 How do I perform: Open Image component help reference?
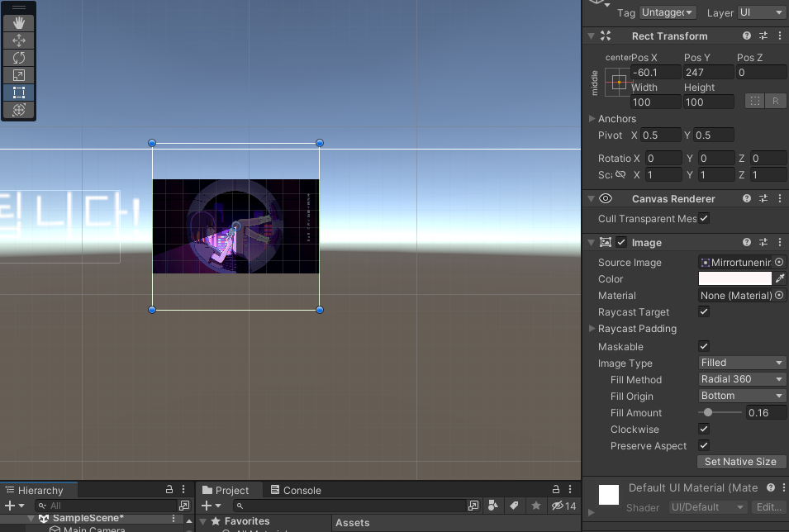(x=747, y=242)
